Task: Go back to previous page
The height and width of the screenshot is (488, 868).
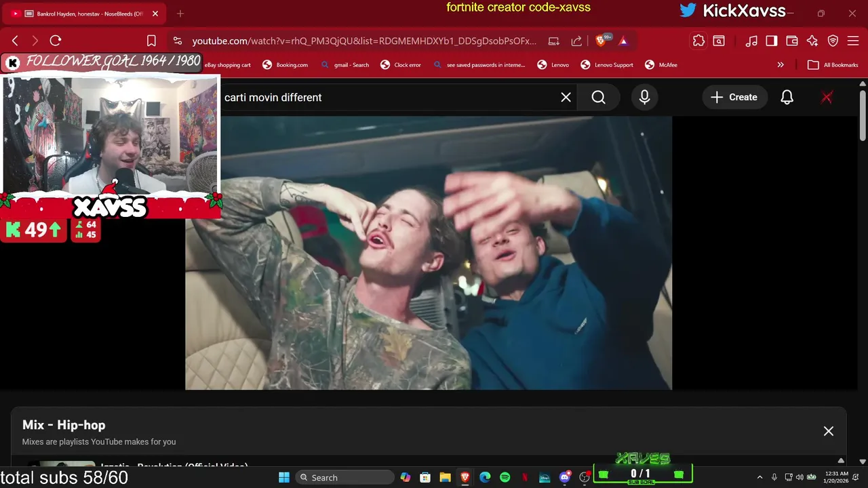Action: point(15,41)
